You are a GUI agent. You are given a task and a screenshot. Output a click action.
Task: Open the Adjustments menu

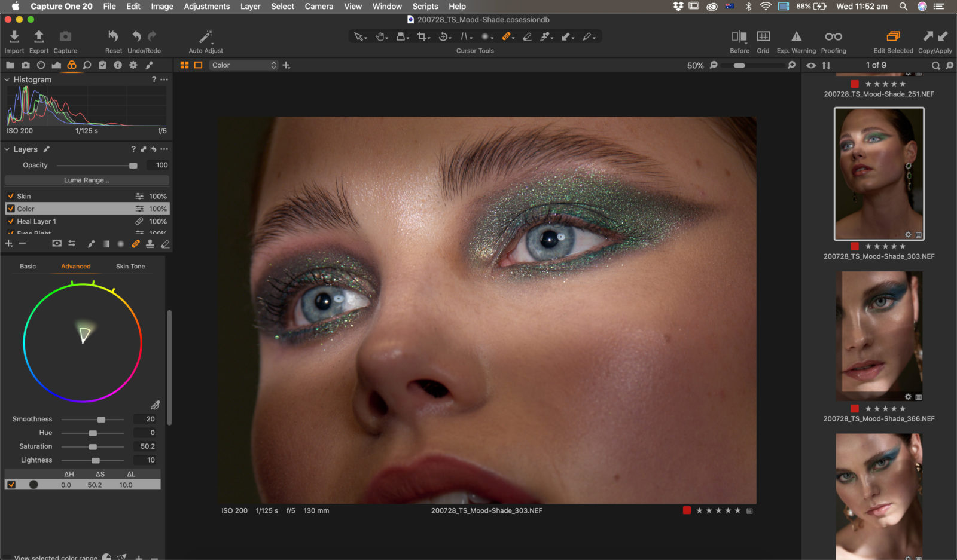[206, 7]
